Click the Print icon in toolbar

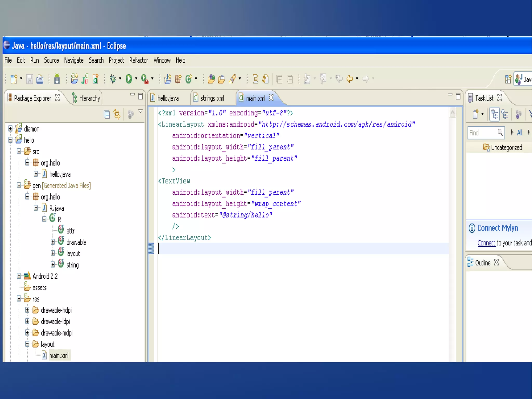[40, 79]
